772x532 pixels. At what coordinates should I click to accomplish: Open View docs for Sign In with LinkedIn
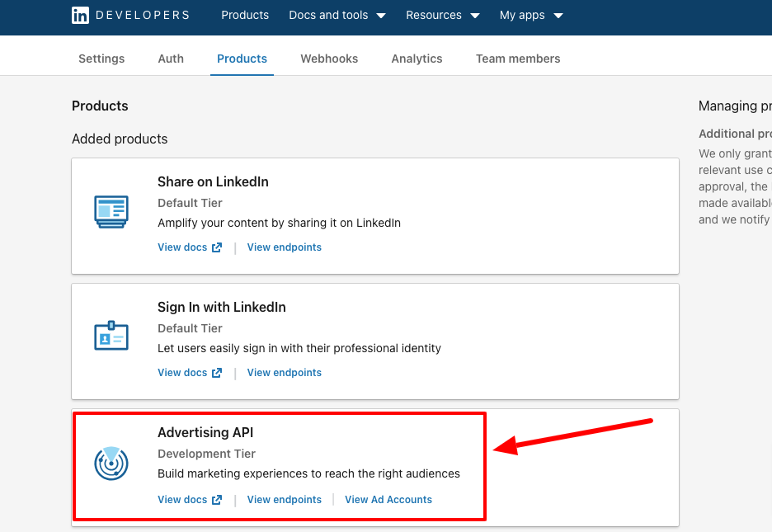182,373
